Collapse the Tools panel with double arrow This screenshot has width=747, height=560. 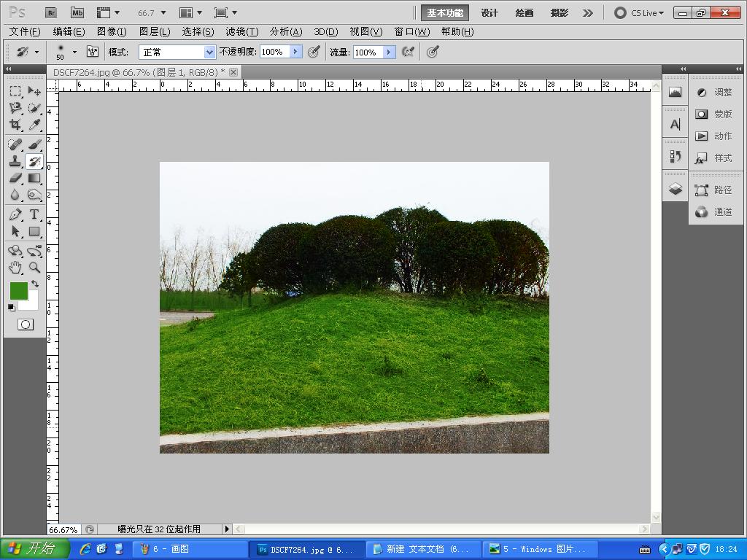9,69
